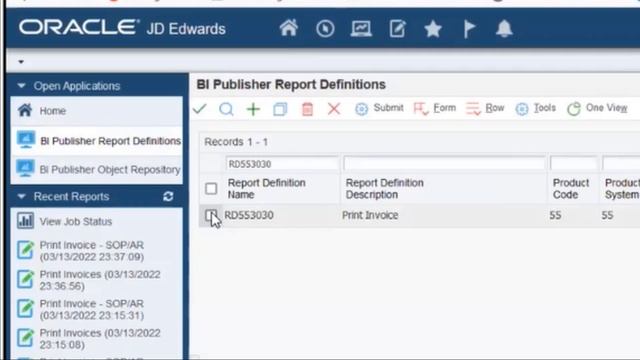Open View Job Status link

click(76, 222)
